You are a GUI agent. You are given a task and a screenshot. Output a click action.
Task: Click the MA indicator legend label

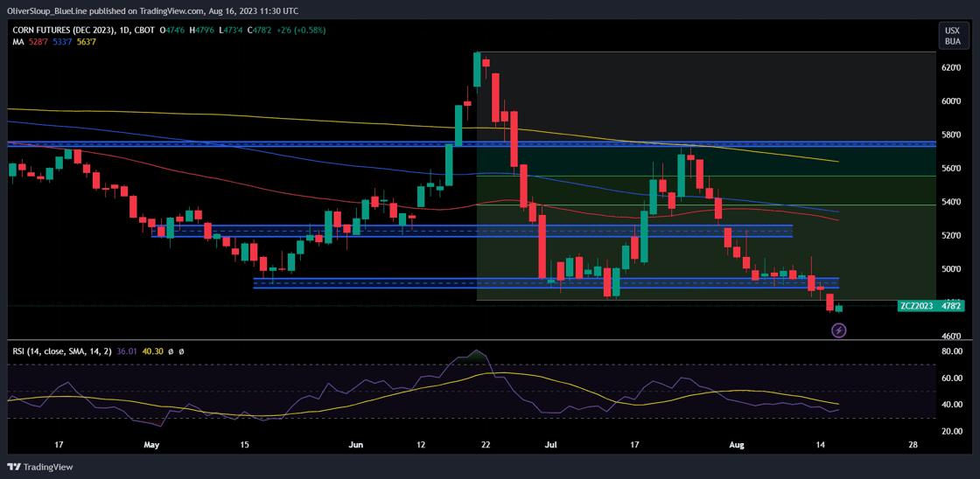(17, 41)
